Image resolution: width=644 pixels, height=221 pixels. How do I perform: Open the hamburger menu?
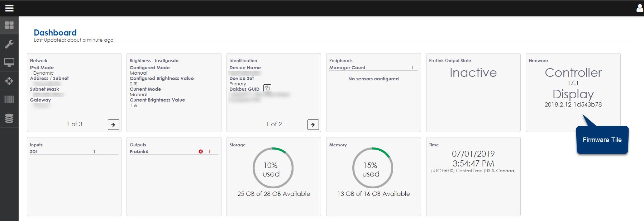[x=9, y=8]
